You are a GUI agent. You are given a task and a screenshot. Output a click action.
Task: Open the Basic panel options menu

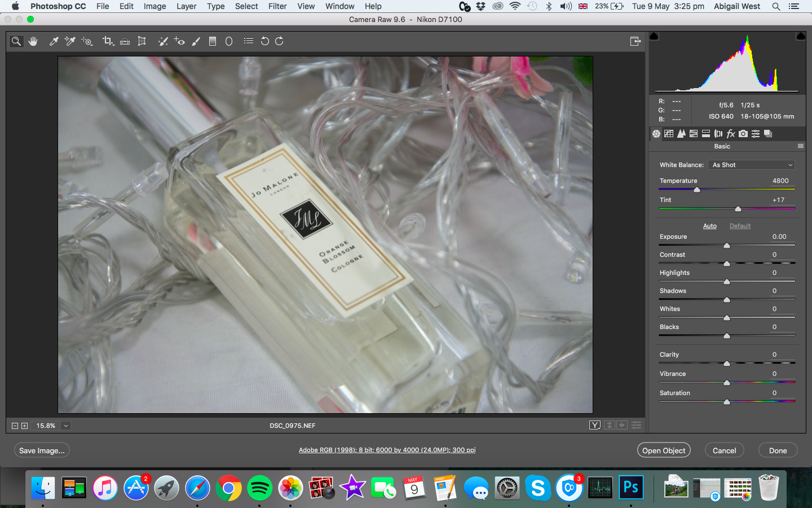coord(801,146)
